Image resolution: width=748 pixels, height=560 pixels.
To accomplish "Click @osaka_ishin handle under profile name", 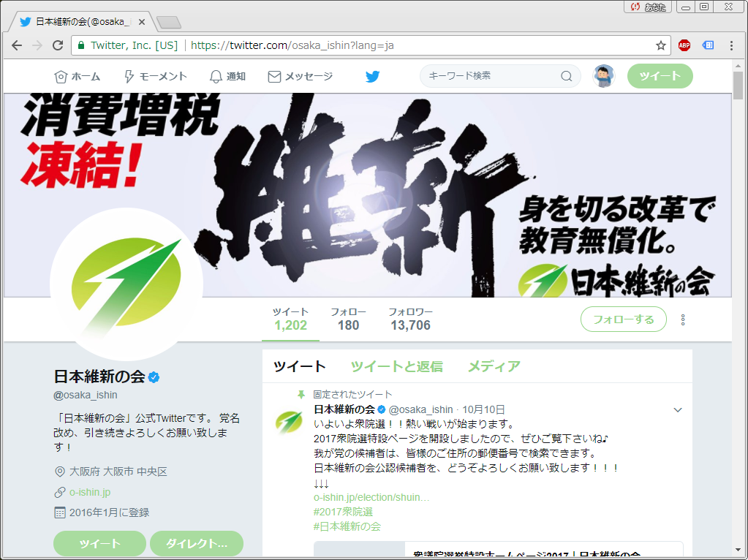I will click(86, 395).
